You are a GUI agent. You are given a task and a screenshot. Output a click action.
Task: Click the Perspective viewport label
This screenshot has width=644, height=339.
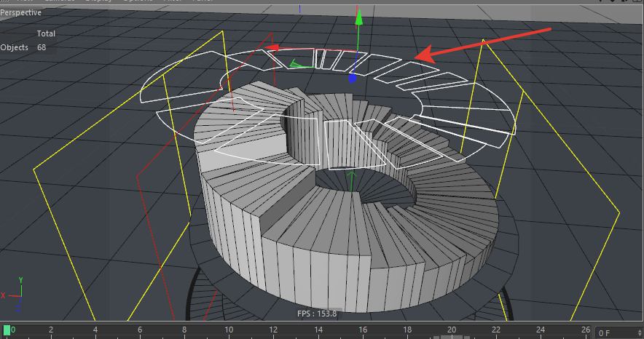pyautogui.click(x=20, y=12)
